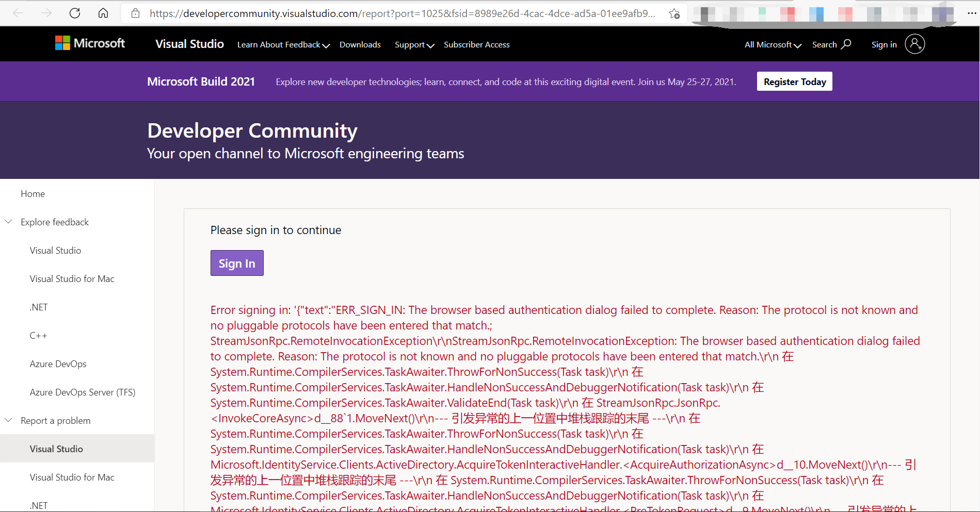This screenshot has height=512, width=980.
Task: Click the browser home icon
Action: (103, 13)
